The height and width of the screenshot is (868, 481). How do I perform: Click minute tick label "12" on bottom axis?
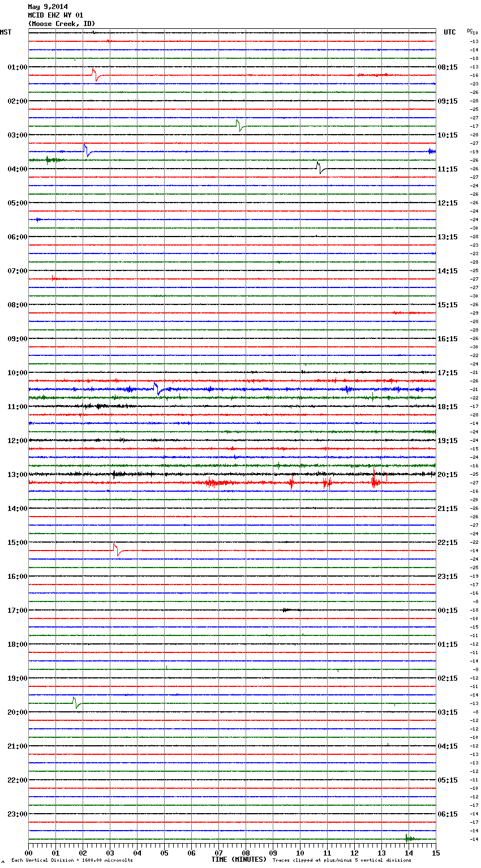pyautogui.click(x=354, y=853)
